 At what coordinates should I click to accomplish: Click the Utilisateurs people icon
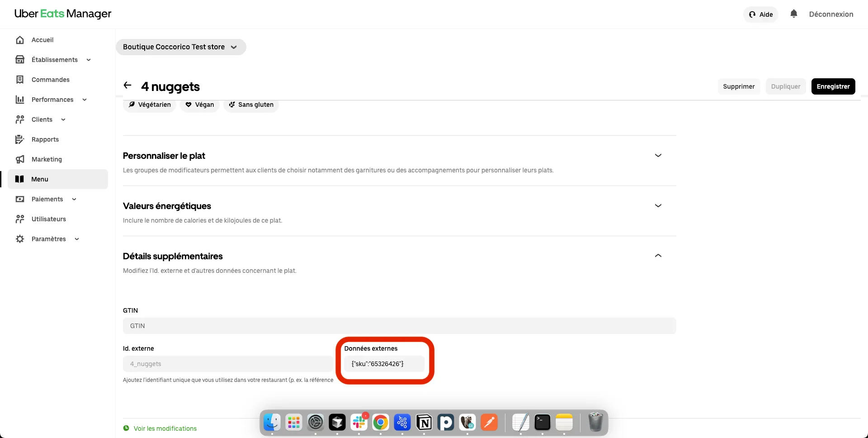(x=20, y=219)
